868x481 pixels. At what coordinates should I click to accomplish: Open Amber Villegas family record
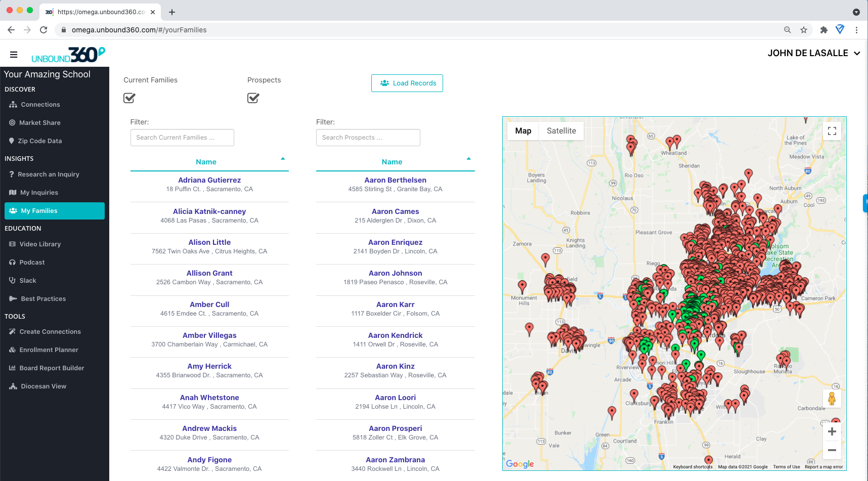coord(209,335)
